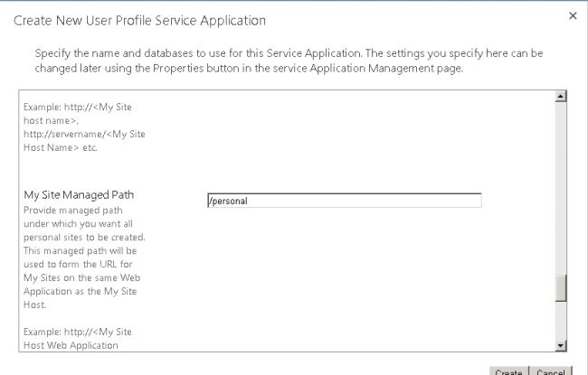Click the "personal sites to be created." line

pos(81,238)
